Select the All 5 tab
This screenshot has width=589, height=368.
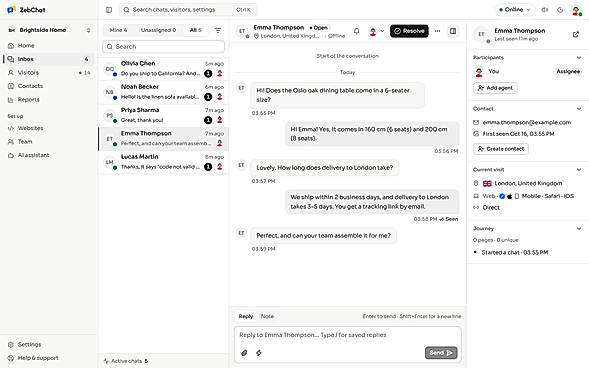pyautogui.click(x=195, y=30)
